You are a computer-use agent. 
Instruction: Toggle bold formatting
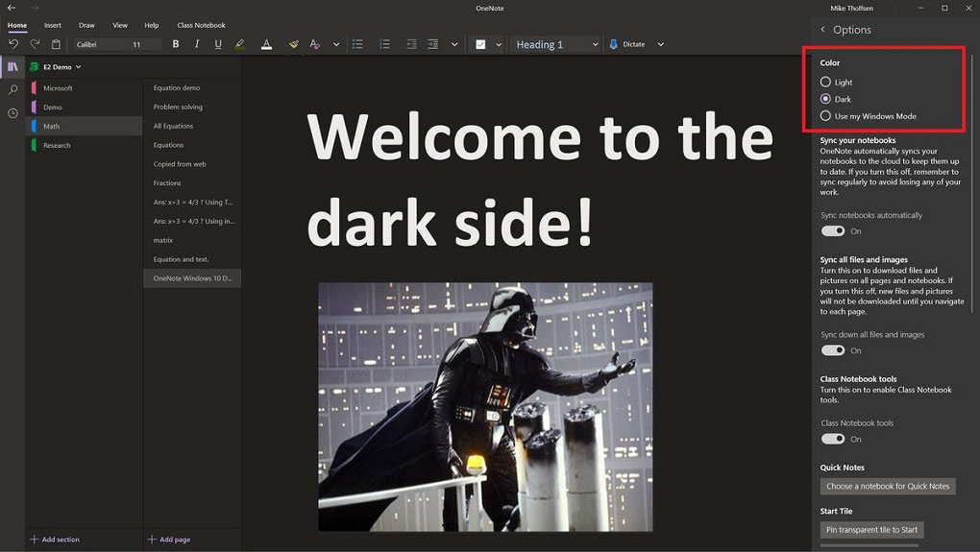click(176, 44)
